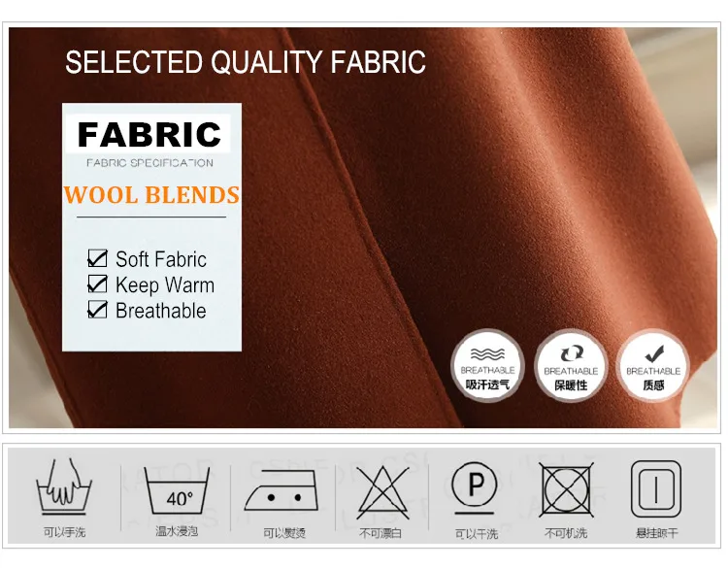This screenshot has width=728, height=568.
Task: Click the wavy lines breathable badge 吸汗透气
Action: (x=487, y=366)
